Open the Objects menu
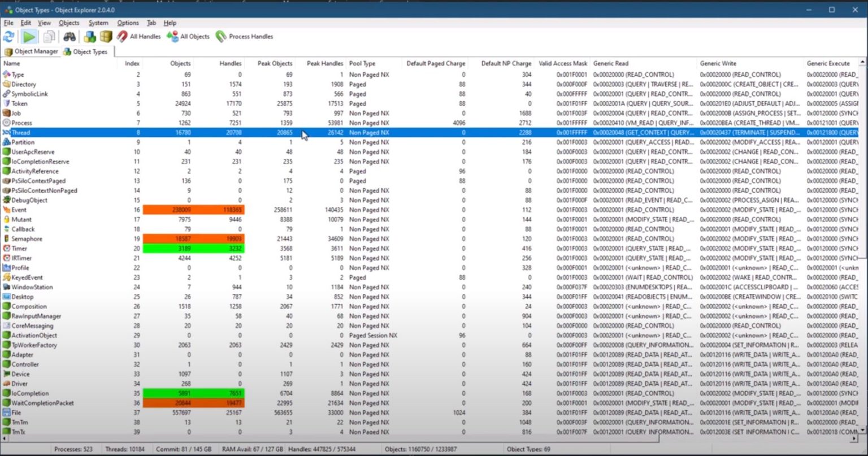This screenshot has height=456, width=868. pyautogui.click(x=68, y=23)
